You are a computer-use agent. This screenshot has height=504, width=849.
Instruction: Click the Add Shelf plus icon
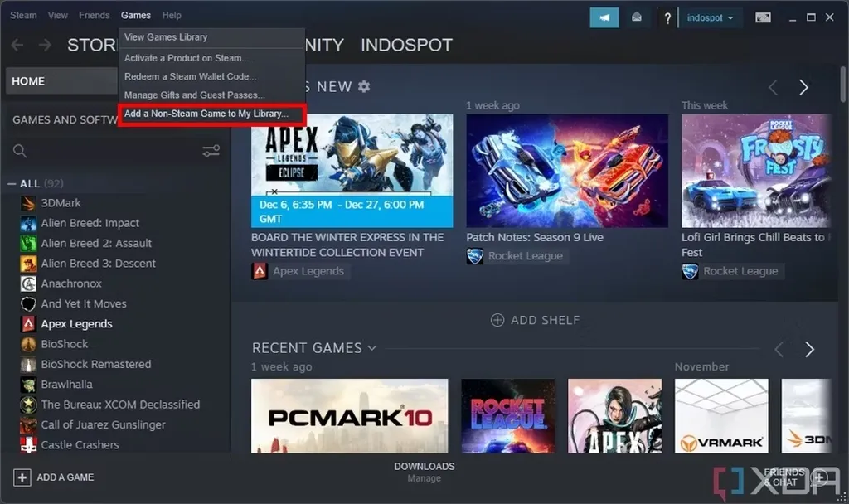[x=497, y=321]
